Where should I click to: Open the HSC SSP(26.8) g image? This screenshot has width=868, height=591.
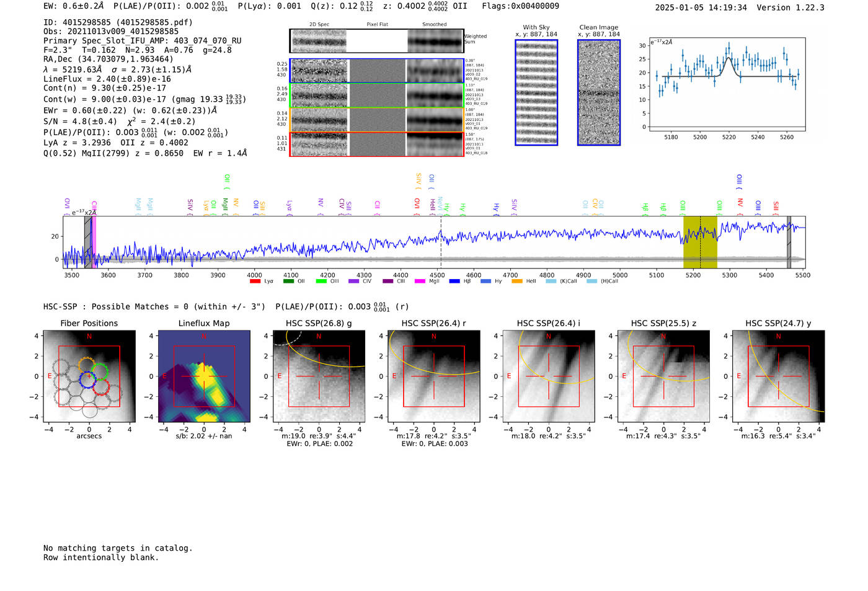pyautogui.click(x=319, y=376)
